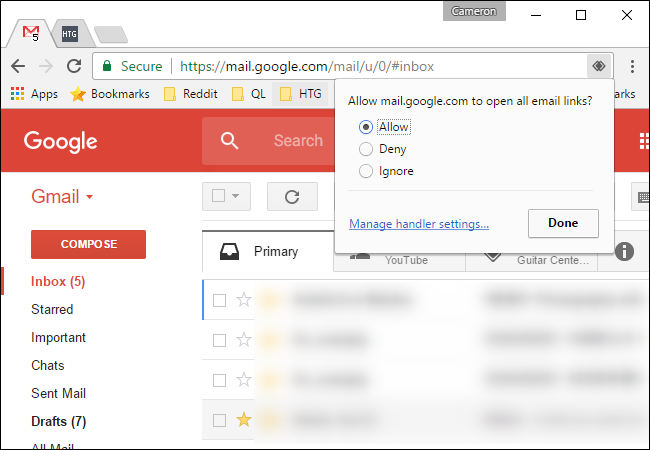Open the Inbox (5) folder
Viewport: 650px width, 450px height.
pos(58,281)
